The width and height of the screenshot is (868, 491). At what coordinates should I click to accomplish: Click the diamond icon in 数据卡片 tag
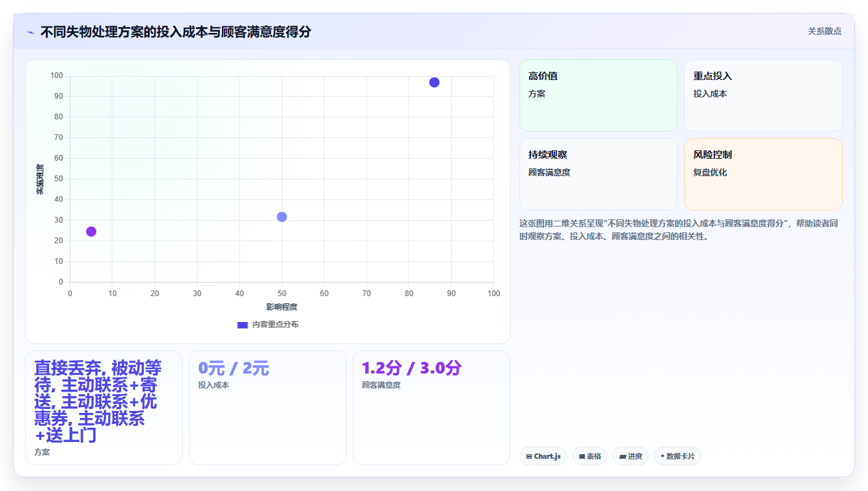(662, 456)
